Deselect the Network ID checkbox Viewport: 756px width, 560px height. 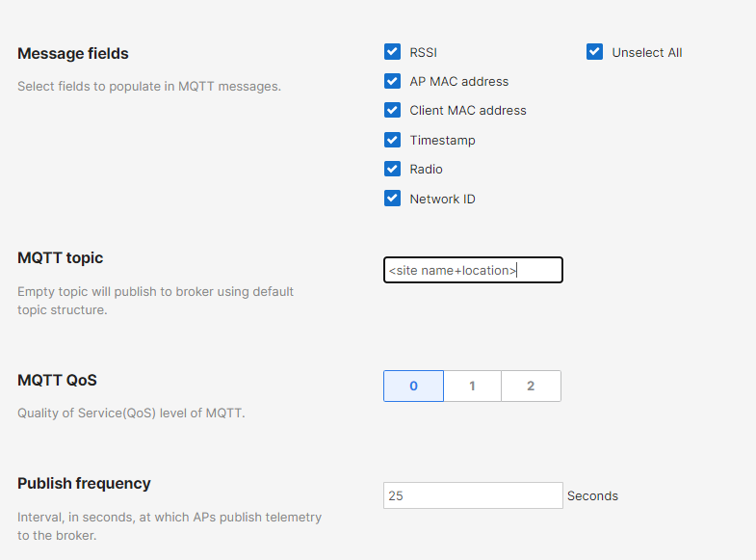392,199
